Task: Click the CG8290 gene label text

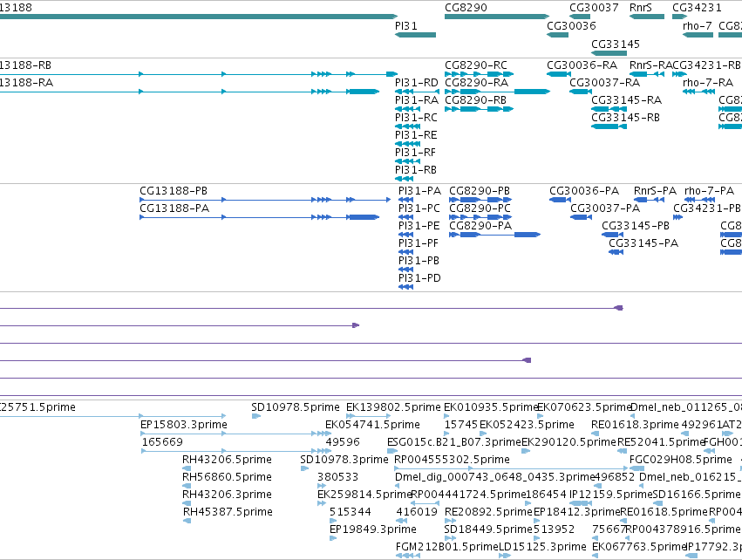Action: point(466,8)
